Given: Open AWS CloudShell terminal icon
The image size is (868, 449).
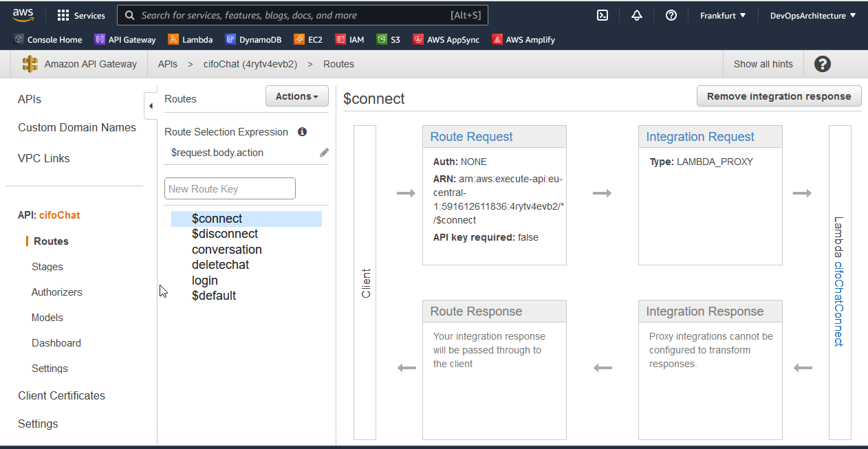Looking at the screenshot, I should [x=603, y=15].
